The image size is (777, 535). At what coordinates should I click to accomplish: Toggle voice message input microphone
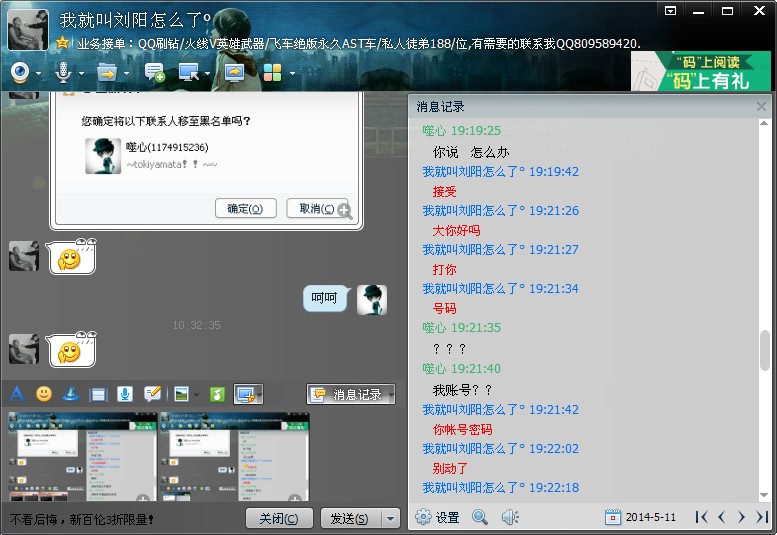[125, 394]
